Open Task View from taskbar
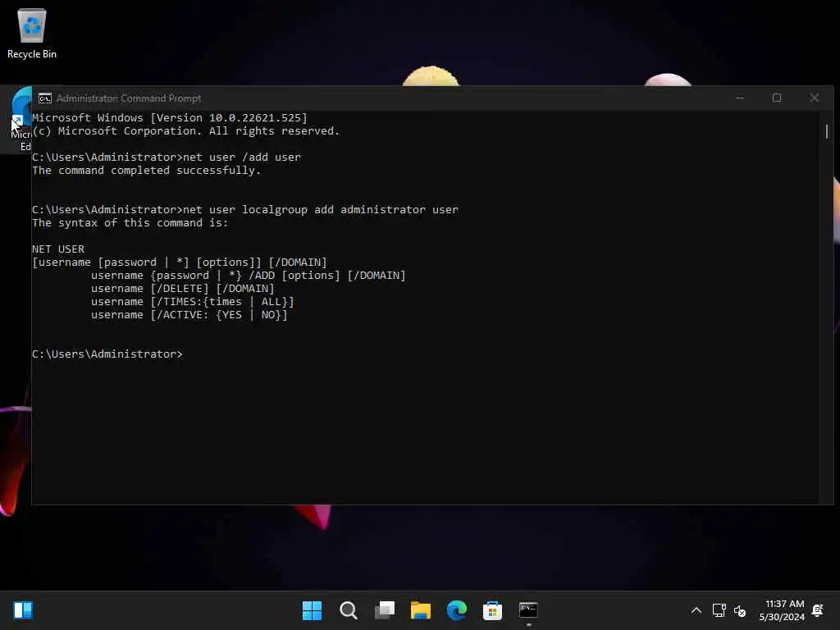840x630 pixels. tap(385, 610)
